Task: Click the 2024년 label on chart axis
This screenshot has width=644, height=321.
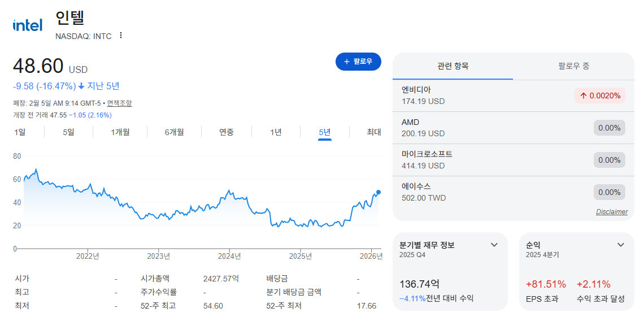Action: pos(229,256)
